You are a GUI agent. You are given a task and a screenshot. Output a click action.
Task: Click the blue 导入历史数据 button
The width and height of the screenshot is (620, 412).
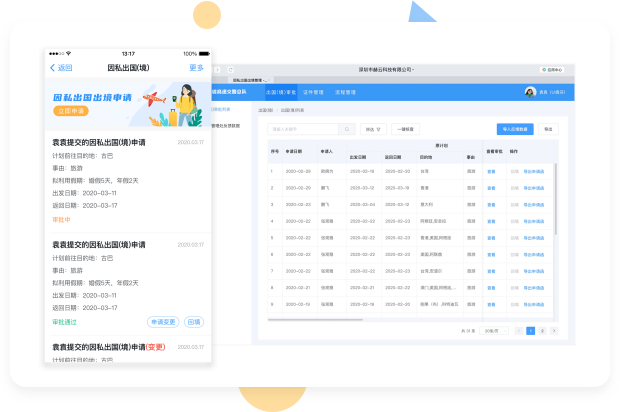[x=514, y=129]
